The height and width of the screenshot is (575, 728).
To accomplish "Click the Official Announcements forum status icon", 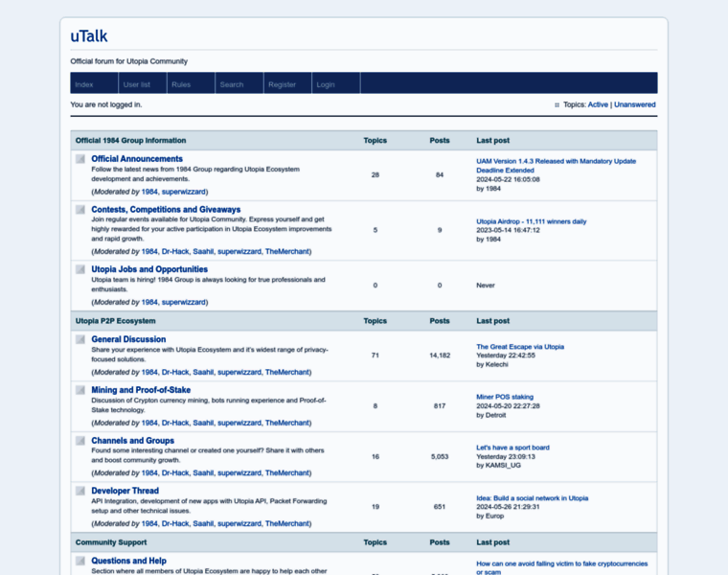I will tap(80, 159).
